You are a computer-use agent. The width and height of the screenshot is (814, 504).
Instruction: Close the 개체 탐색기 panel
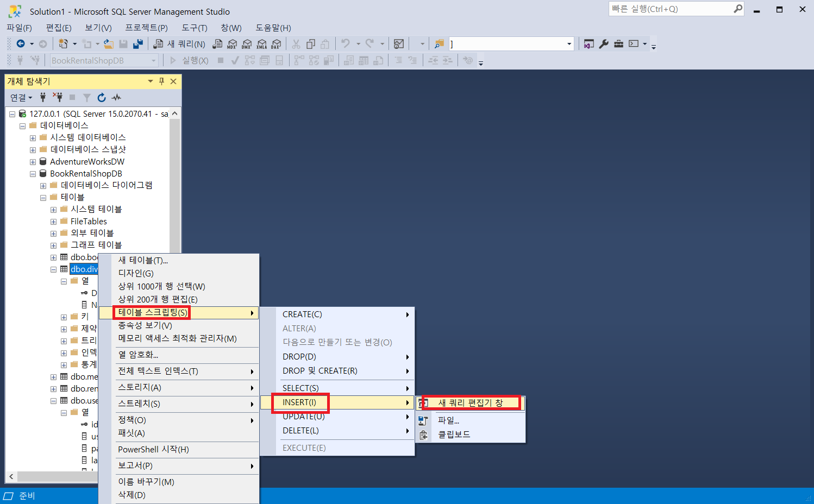(x=173, y=81)
